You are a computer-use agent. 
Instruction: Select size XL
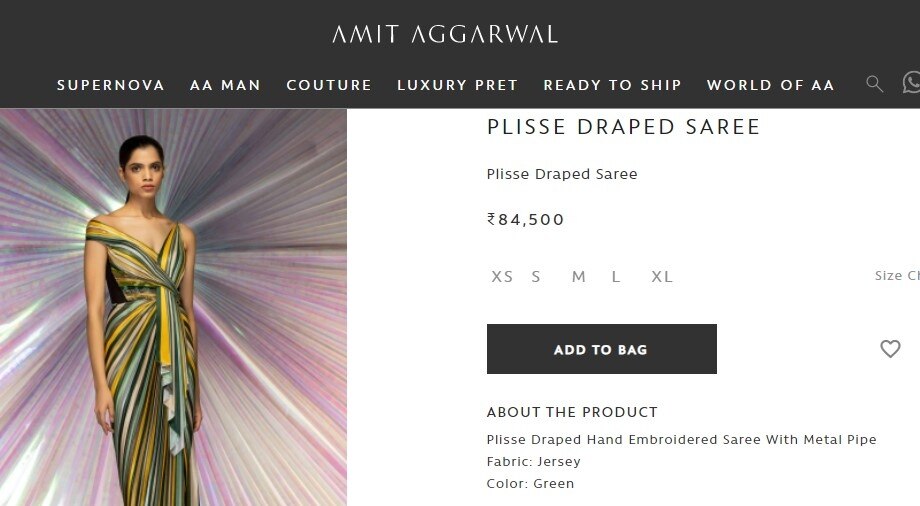click(x=662, y=277)
